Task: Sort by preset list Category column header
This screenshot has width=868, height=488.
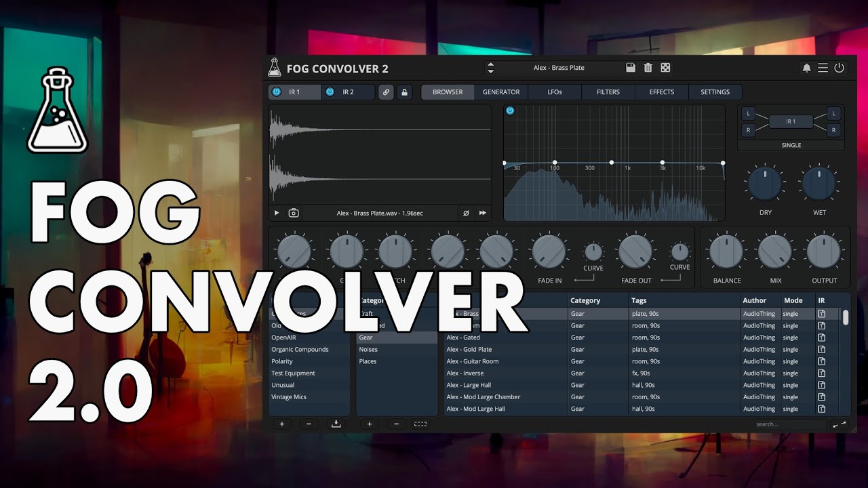Action: pos(598,300)
